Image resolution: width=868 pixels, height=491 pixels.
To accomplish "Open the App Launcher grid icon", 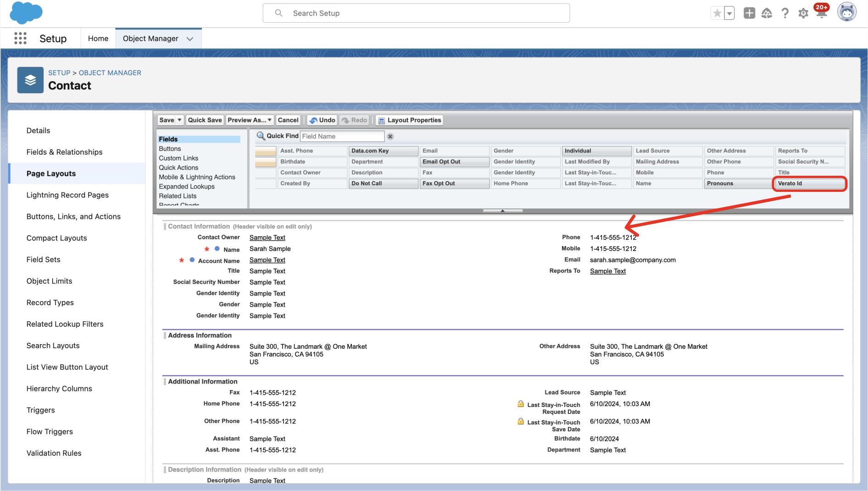I will (20, 39).
